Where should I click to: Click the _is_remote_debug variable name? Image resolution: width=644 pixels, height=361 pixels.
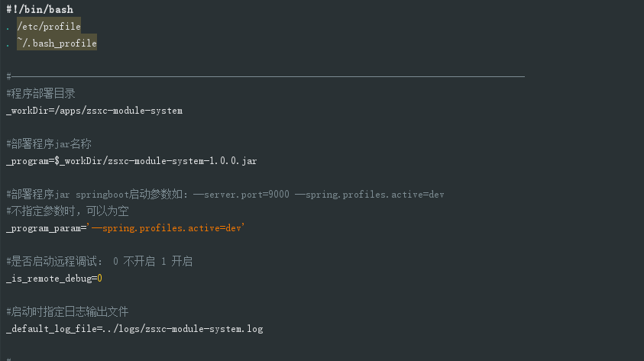click(47, 279)
